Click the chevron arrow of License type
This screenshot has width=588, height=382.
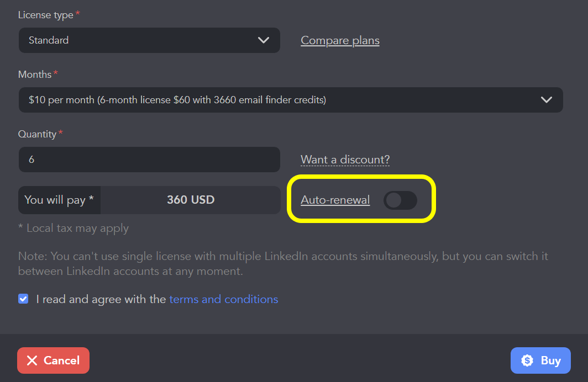coord(264,40)
